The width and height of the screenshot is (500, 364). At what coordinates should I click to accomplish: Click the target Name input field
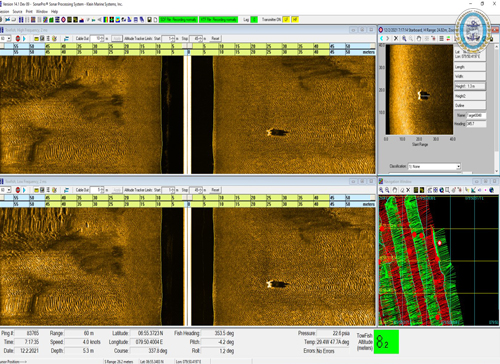477,115
